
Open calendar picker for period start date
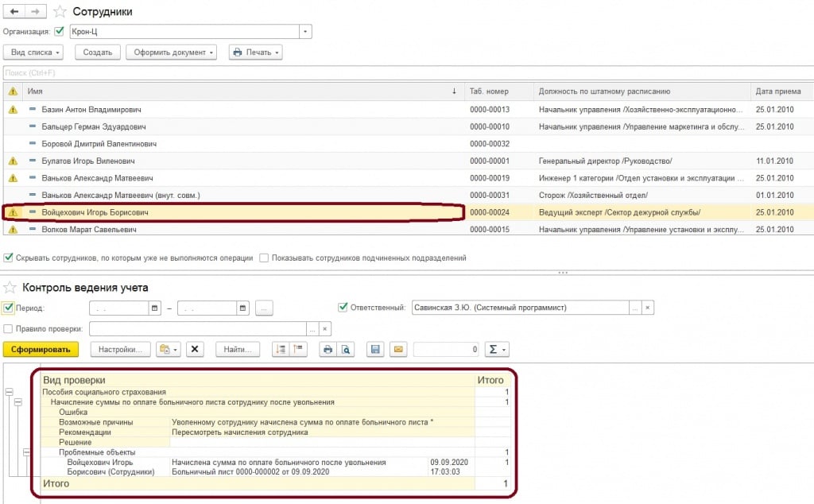[x=155, y=308]
